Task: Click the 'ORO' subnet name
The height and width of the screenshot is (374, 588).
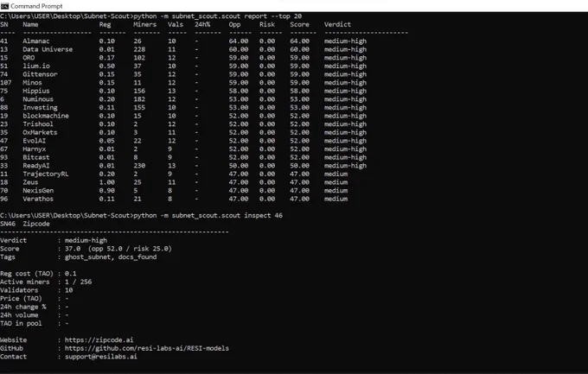Action: click(x=29, y=57)
